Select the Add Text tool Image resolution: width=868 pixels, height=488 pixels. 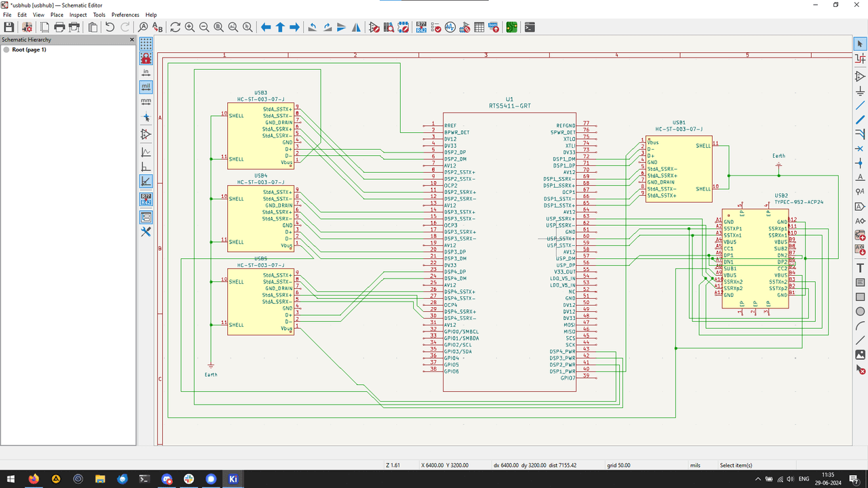click(860, 268)
